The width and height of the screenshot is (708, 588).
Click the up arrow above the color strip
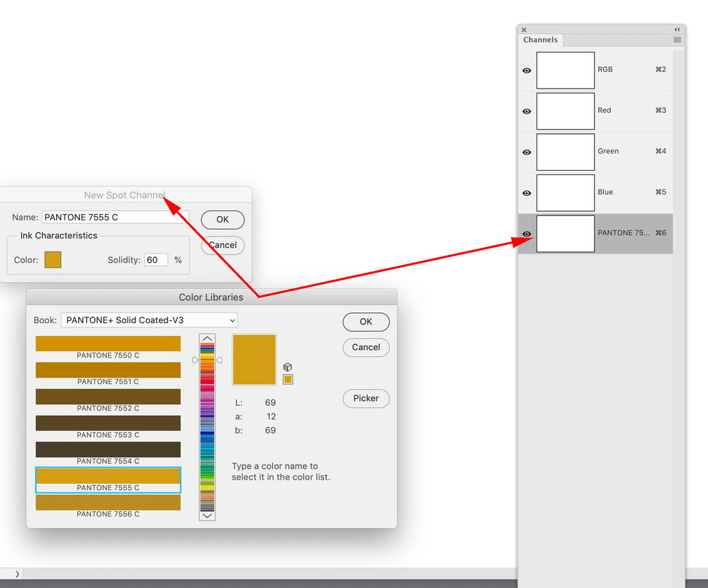(x=207, y=339)
